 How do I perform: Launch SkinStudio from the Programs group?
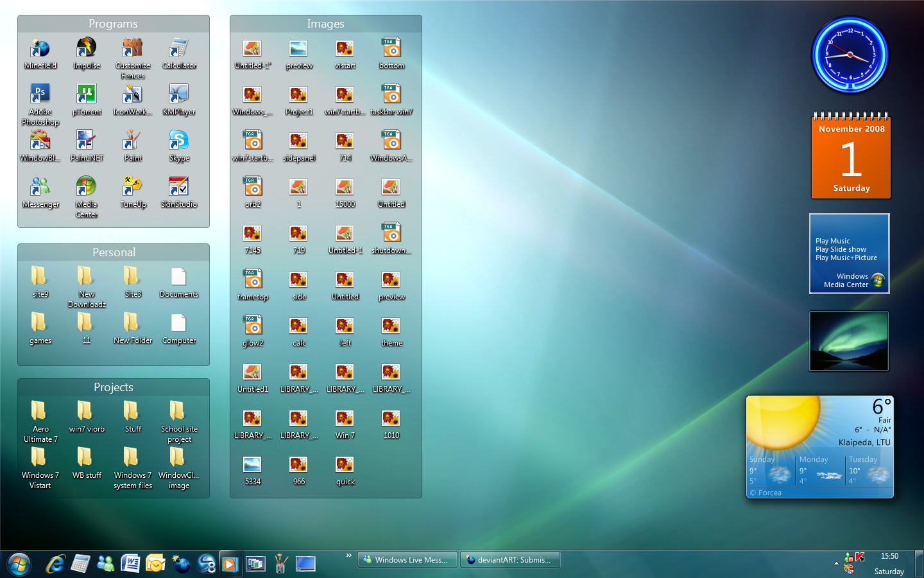pyautogui.click(x=178, y=186)
